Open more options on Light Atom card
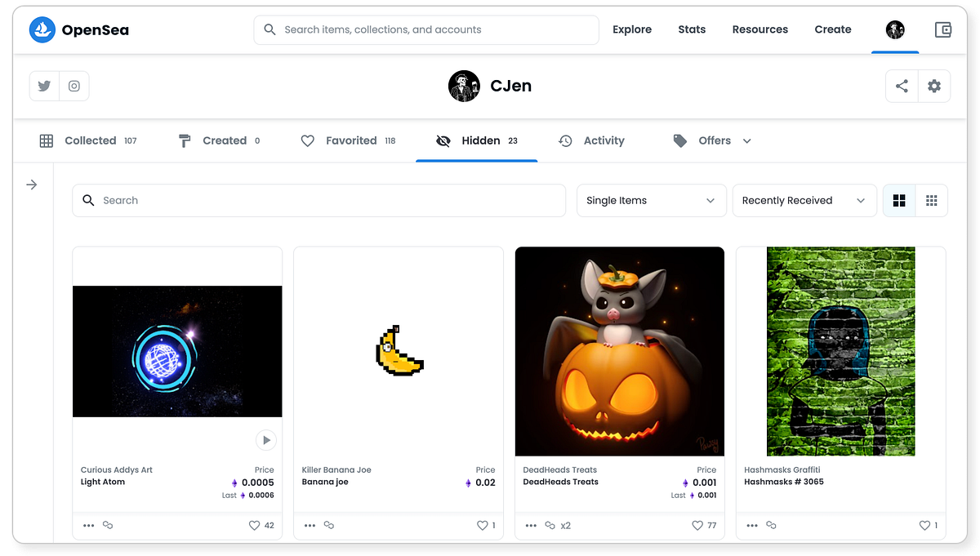Viewport: 980px width, 556px height. point(88,526)
